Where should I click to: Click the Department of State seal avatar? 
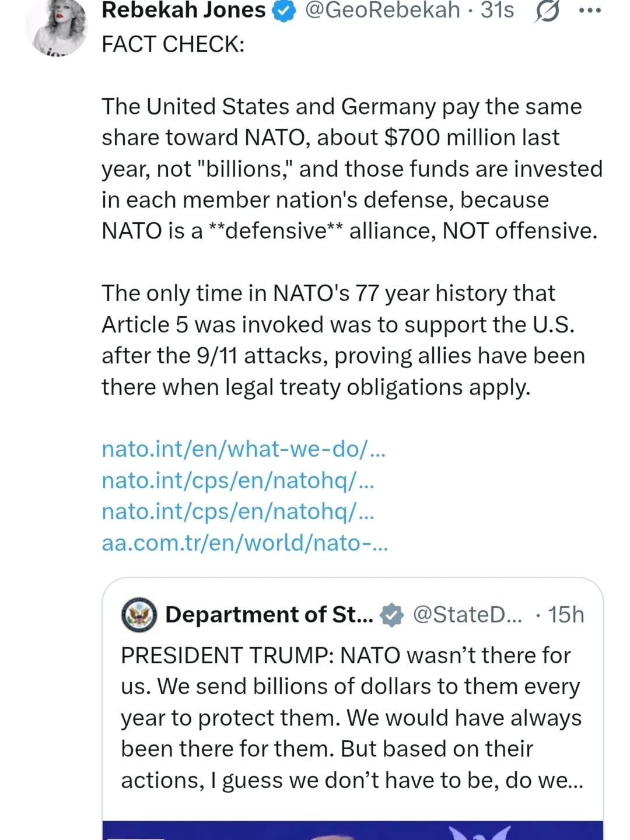pyautogui.click(x=139, y=615)
